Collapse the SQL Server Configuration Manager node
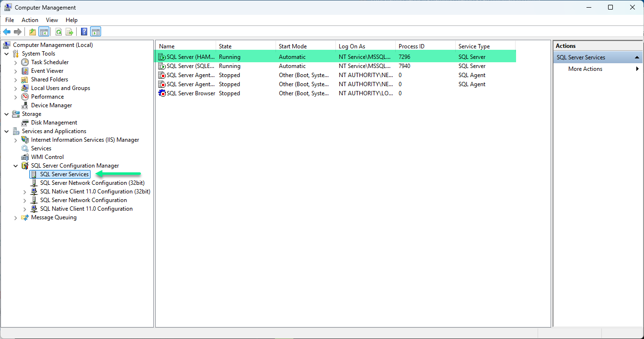Viewport: 644px width, 339px height. (16, 166)
